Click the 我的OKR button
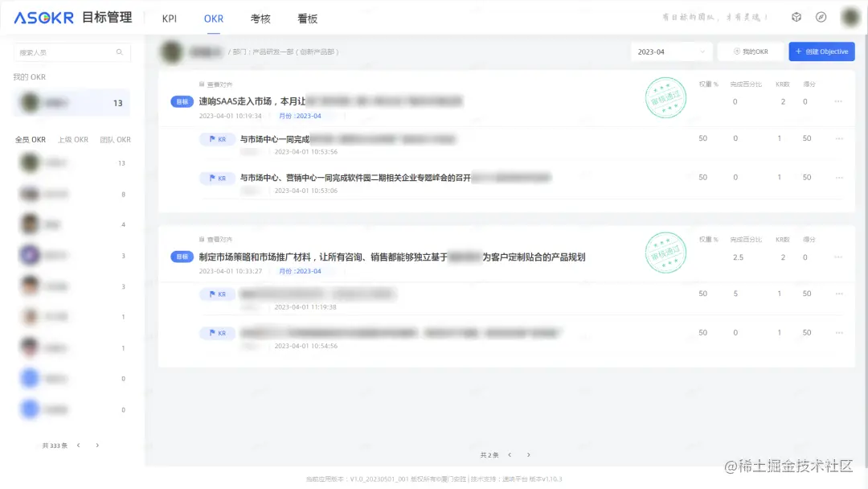868x489 pixels. pyautogui.click(x=751, y=51)
